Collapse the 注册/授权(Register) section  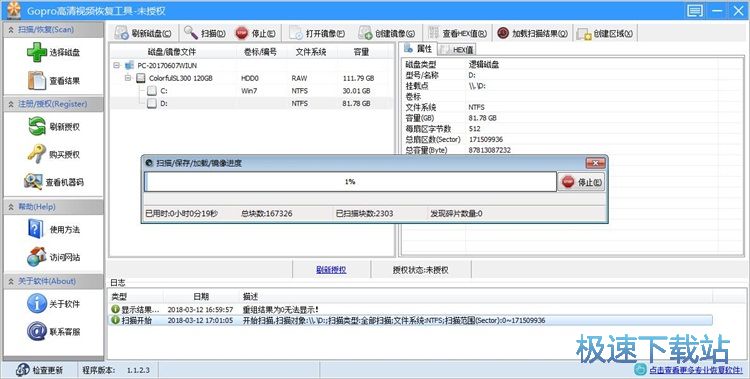11,104
